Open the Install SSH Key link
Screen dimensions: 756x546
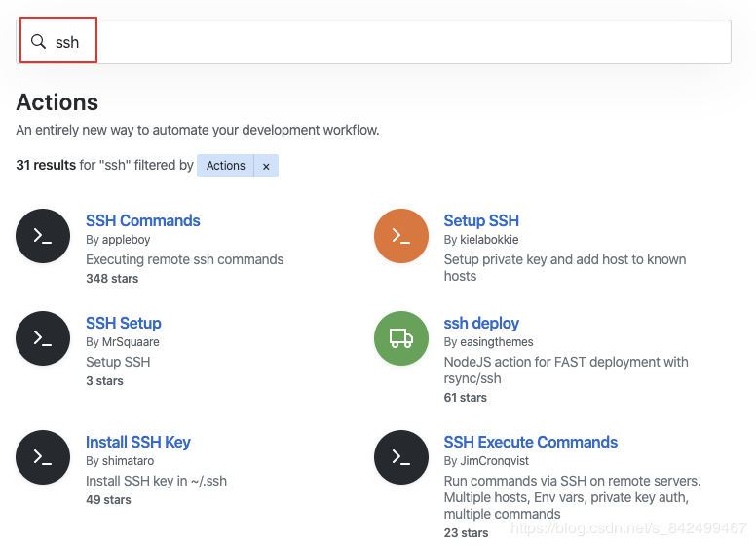(x=138, y=442)
